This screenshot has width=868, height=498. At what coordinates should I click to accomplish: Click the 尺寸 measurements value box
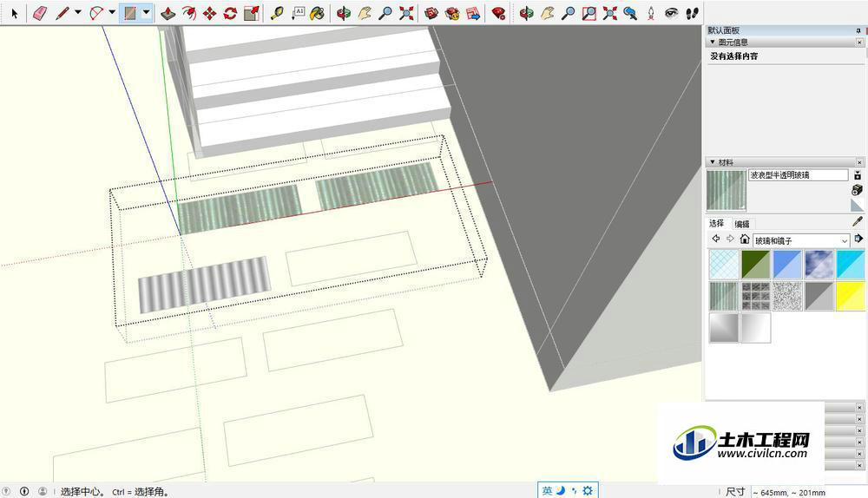[808, 492]
